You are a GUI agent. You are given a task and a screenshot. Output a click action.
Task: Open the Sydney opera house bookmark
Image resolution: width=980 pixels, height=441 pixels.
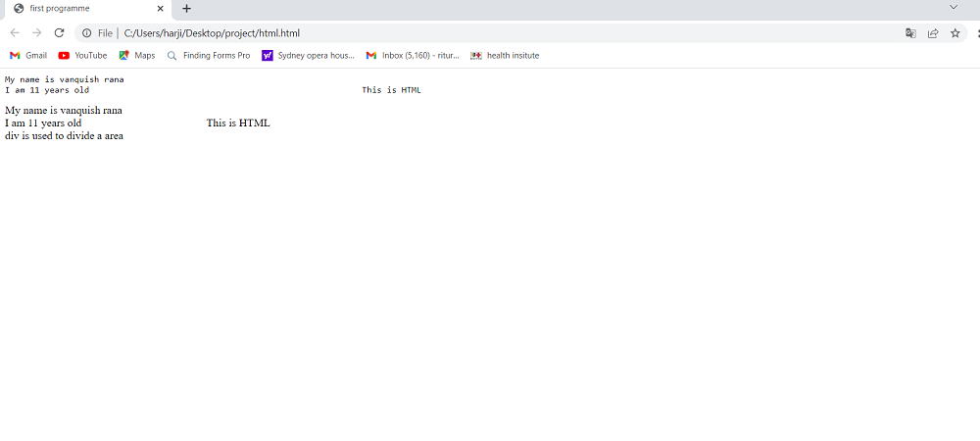point(308,56)
